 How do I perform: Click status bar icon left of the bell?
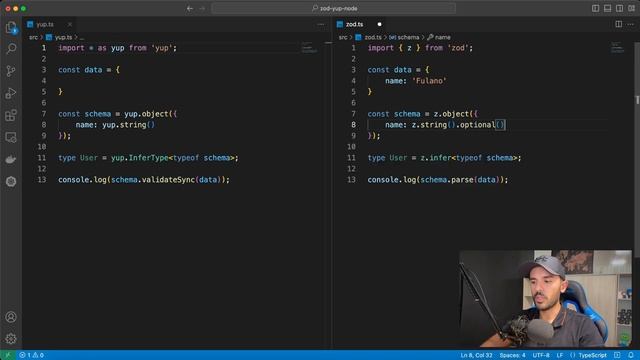[x=617, y=355]
